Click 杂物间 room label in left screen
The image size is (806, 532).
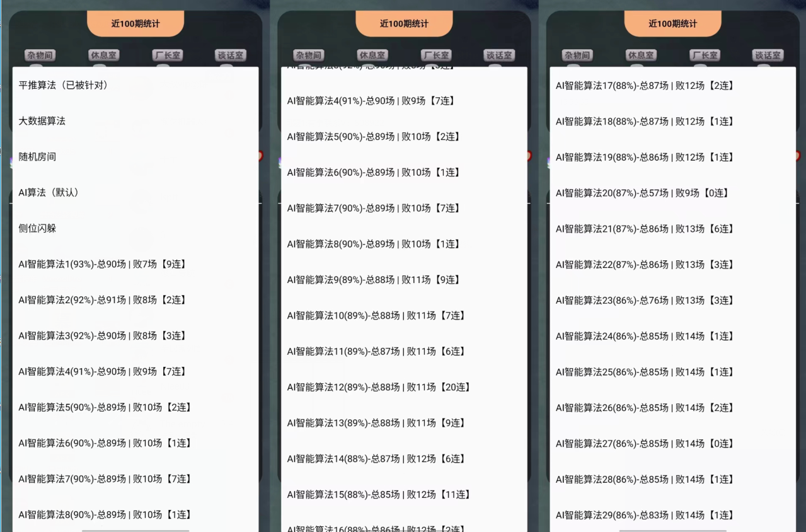point(40,55)
